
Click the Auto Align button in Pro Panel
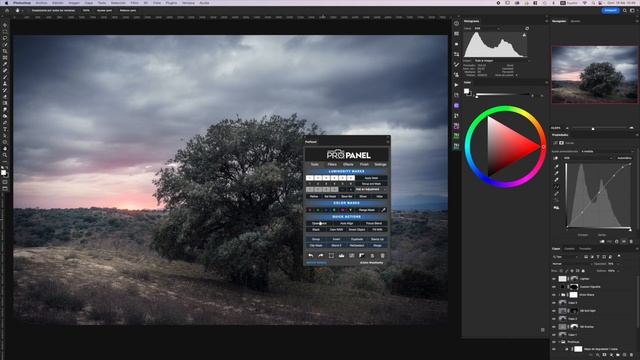(x=347, y=223)
